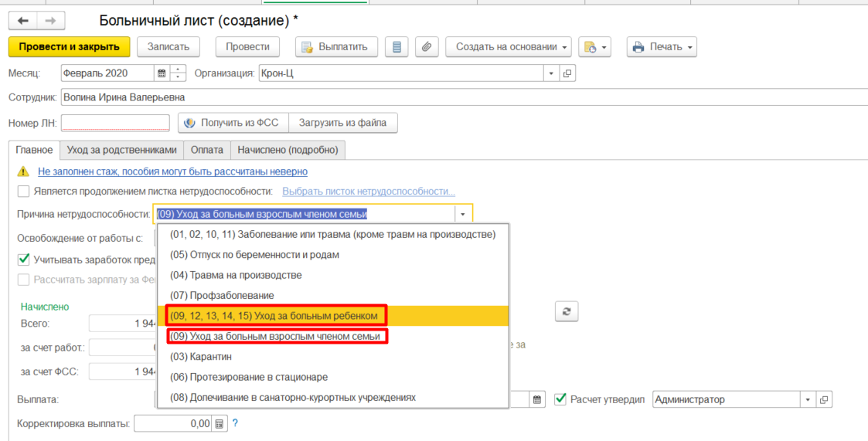Open the reports dropdown with the clock document icon
The width and height of the screenshot is (868, 441).
(594, 47)
